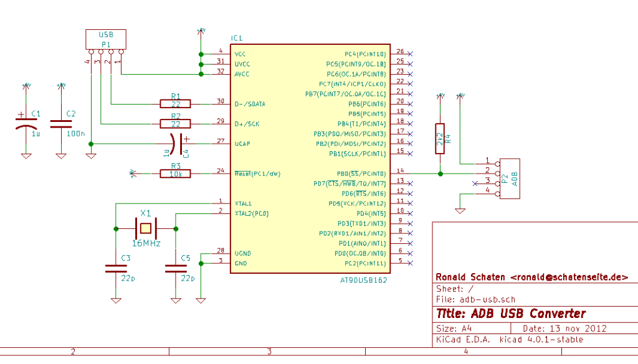
Task: Click the 10k resistor R3
Action: click(176, 174)
